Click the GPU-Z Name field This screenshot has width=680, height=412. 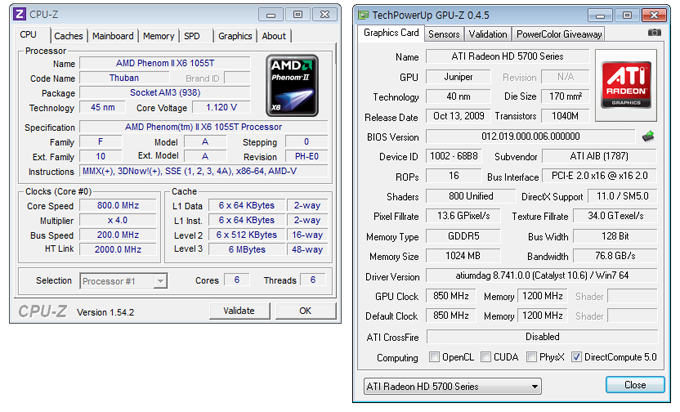click(507, 56)
